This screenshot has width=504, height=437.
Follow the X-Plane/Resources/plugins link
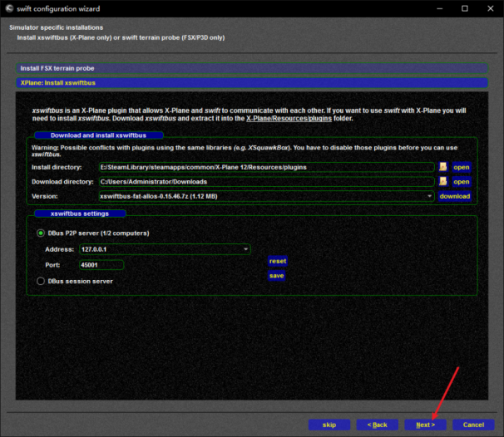pyautogui.click(x=289, y=119)
